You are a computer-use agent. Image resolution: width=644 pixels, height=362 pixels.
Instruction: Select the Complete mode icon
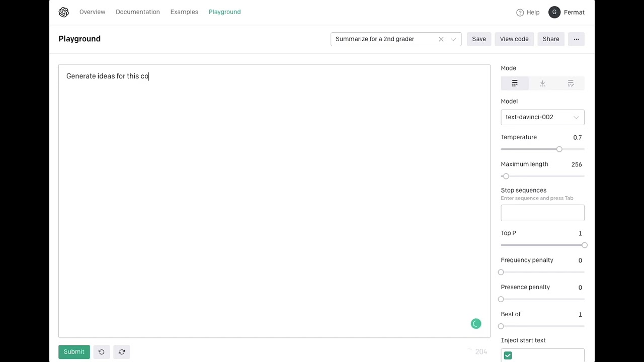pyautogui.click(x=515, y=83)
